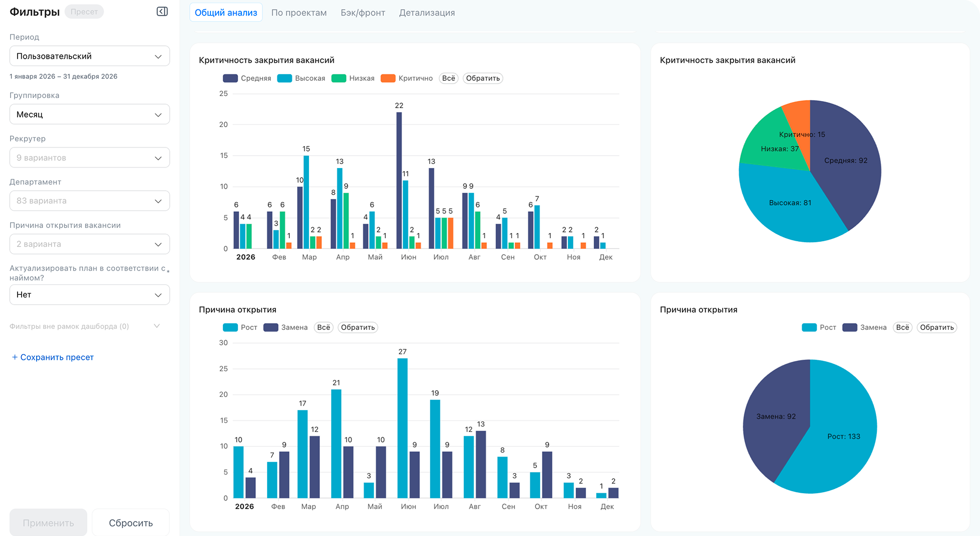Click the Рекрутер filter label

pos(27,139)
